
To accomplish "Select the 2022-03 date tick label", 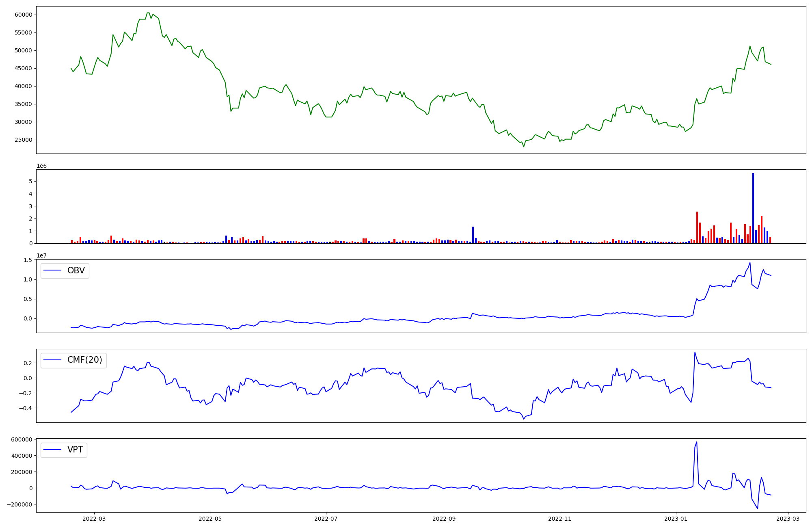I will pyautogui.click(x=94, y=519).
